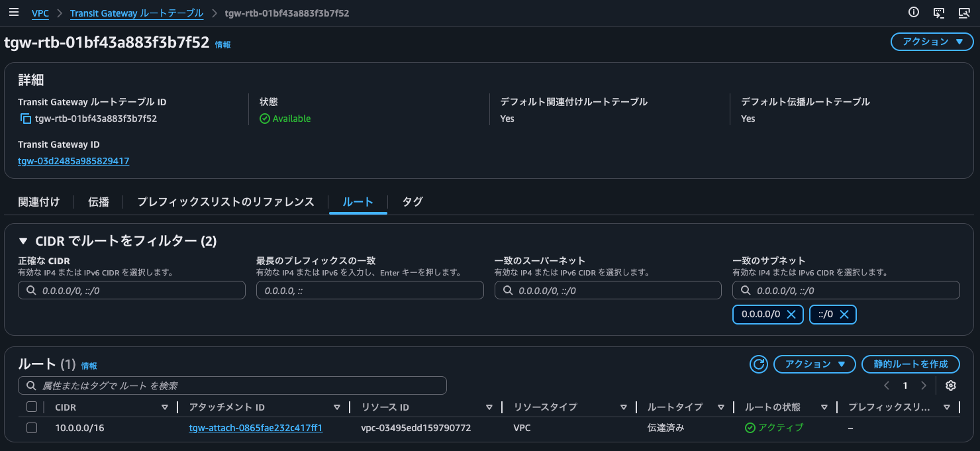Click the info icon in the top bar
980x451 pixels.
(914, 12)
